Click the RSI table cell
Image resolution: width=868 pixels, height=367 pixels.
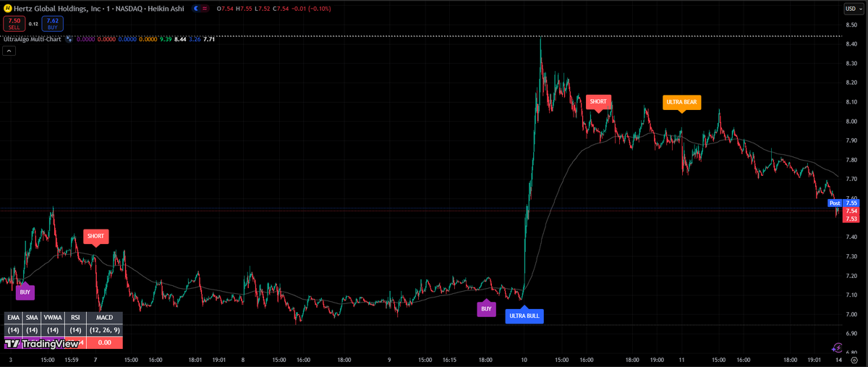pyautogui.click(x=75, y=317)
